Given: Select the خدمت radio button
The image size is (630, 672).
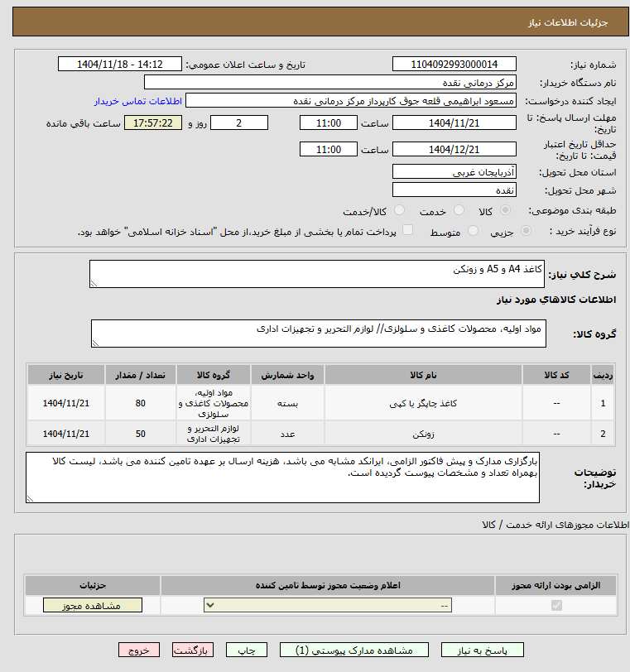Looking at the screenshot, I should click(x=459, y=210).
